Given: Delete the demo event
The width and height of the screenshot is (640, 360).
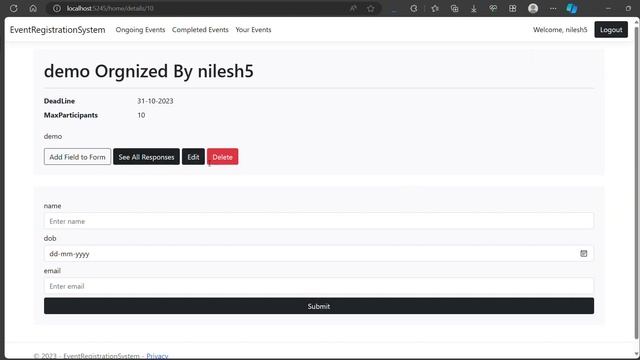Looking at the screenshot, I should 222,157.
